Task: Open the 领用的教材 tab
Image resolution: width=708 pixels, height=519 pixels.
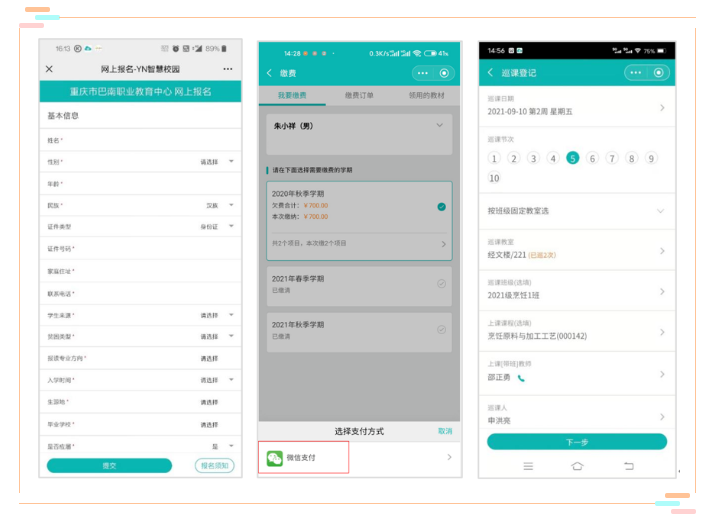Action: tap(427, 96)
